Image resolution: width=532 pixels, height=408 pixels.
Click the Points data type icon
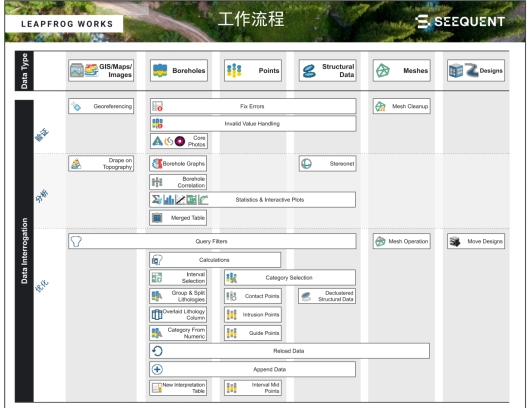[234, 70]
